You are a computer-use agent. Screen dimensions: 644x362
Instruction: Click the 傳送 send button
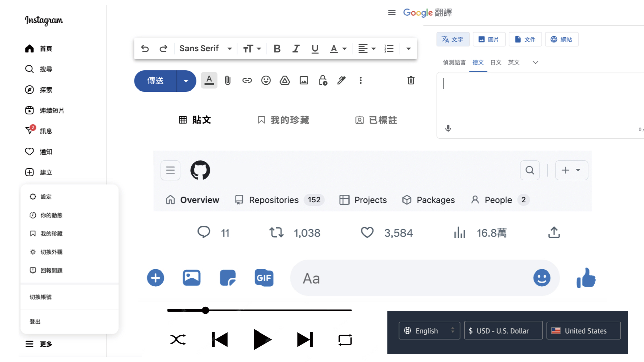point(155,81)
